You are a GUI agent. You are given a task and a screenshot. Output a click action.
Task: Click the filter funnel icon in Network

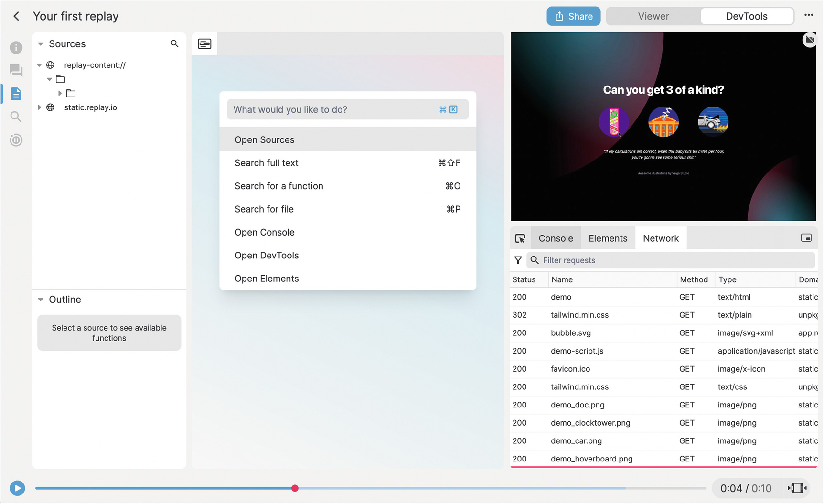point(518,260)
